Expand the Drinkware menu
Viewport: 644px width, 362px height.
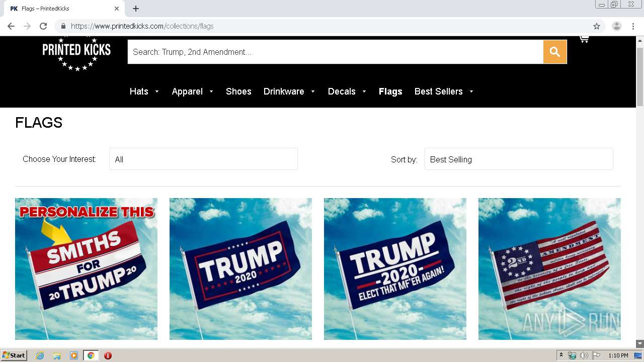(x=289, y=92)
